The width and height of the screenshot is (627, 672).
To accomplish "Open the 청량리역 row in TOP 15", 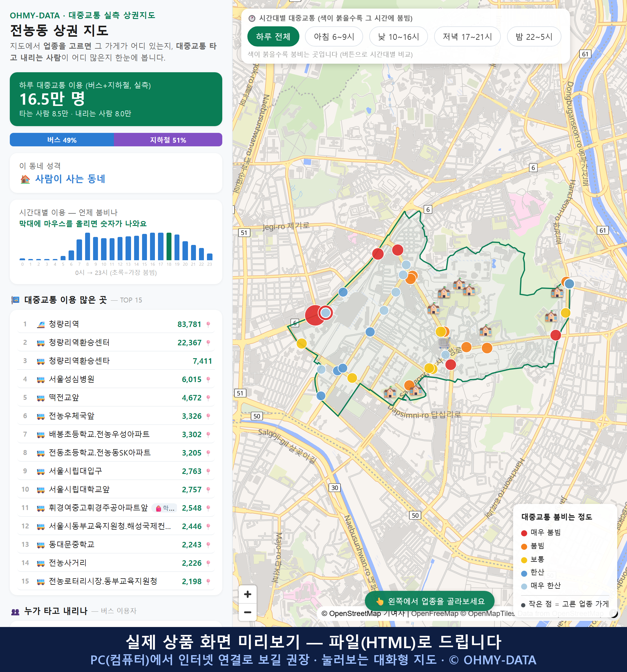I will tap(116, 324).
